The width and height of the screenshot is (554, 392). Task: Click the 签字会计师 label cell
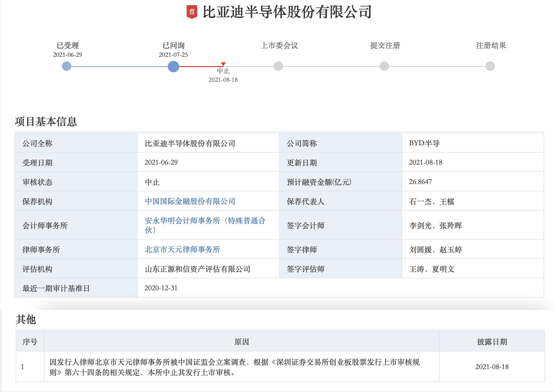(x=341, y=225)
